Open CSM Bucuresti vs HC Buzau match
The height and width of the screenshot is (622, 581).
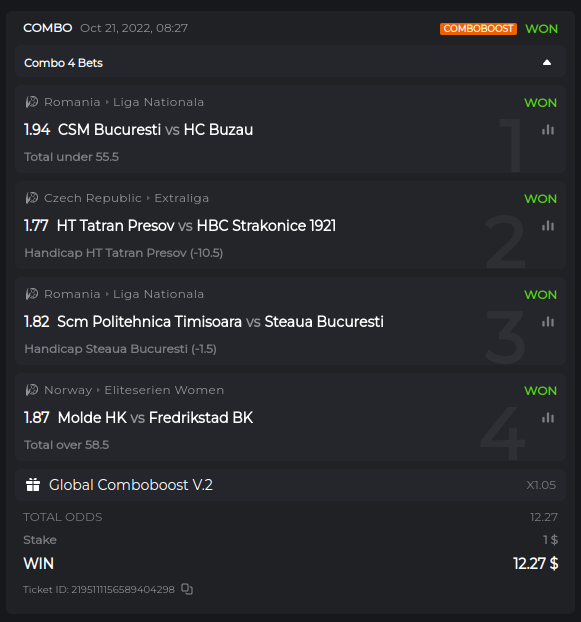pyautogui.click(x=155, y=130)
